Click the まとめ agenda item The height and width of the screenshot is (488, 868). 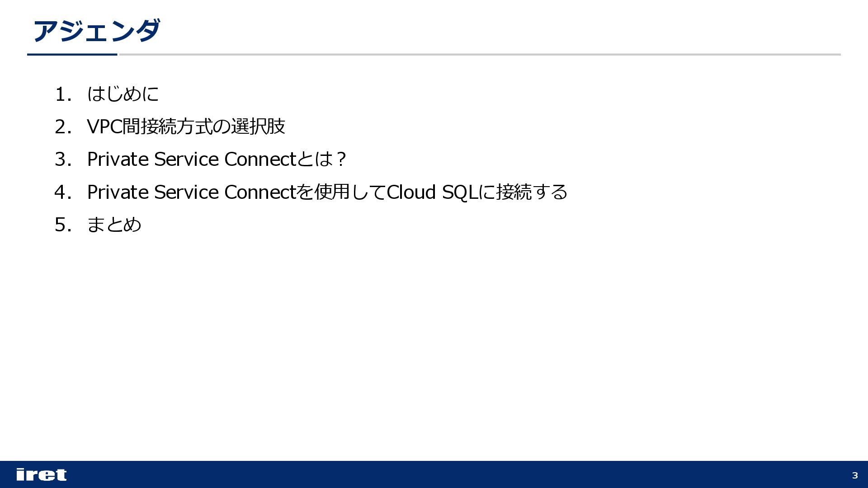coord(114,225)
